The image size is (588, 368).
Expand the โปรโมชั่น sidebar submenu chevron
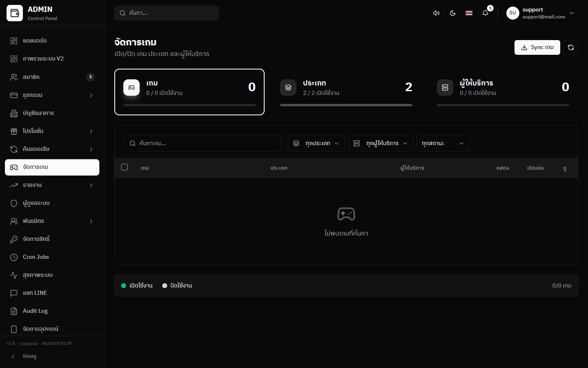pos(91,131)
